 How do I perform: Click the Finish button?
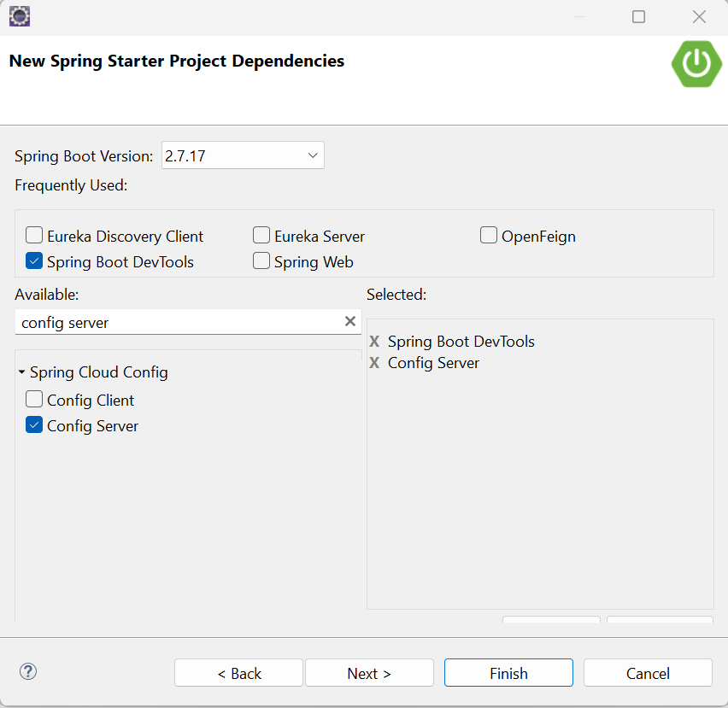pyautogui.click(x=508, y=673)
